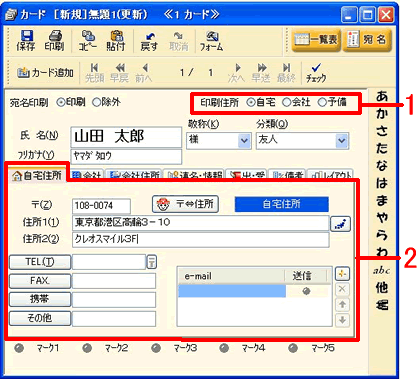Jump to あ in kana index
420x379 pixels.
382,96
